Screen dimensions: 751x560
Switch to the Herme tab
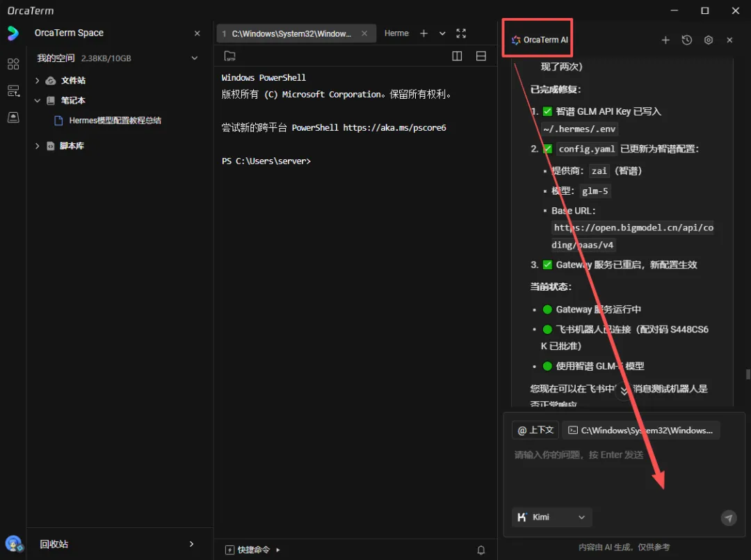(x=396, y=33)
